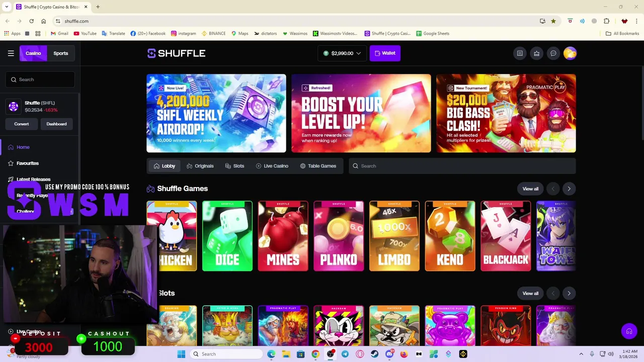The height and width of the screenshot is (362, 644).
Task: Open the Blackjack game thumbnail
Action: click(506, 236)
